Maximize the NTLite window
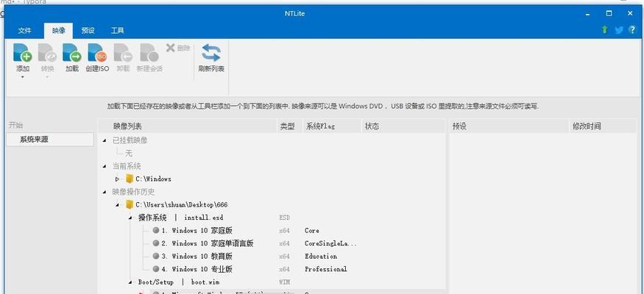 (x=609, y=13)
